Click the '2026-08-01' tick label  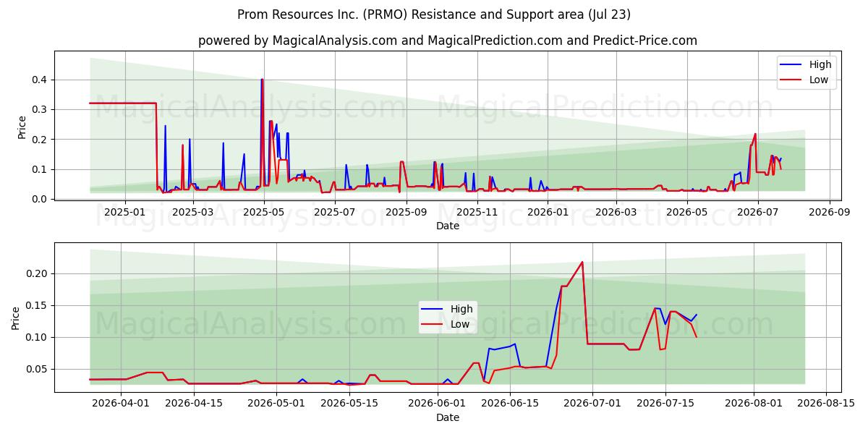point(754,404)
